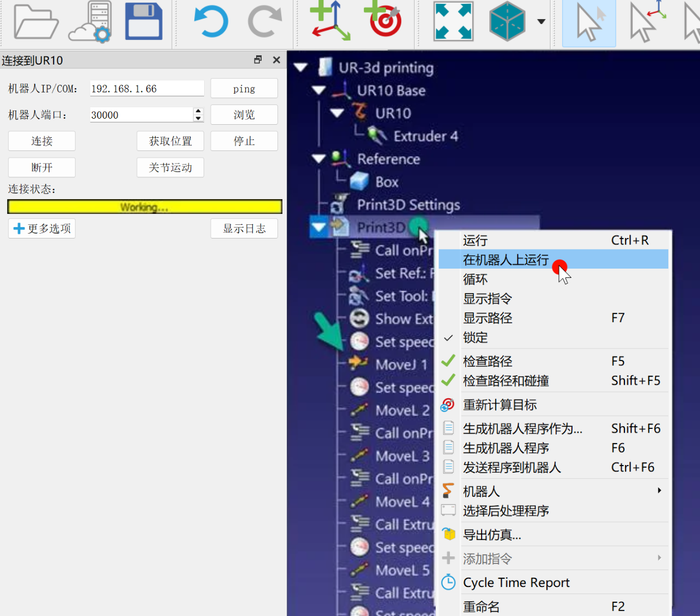Click the yellow Working status bar
This screenshot has width=700, height=616.
(x=144, y=207)
